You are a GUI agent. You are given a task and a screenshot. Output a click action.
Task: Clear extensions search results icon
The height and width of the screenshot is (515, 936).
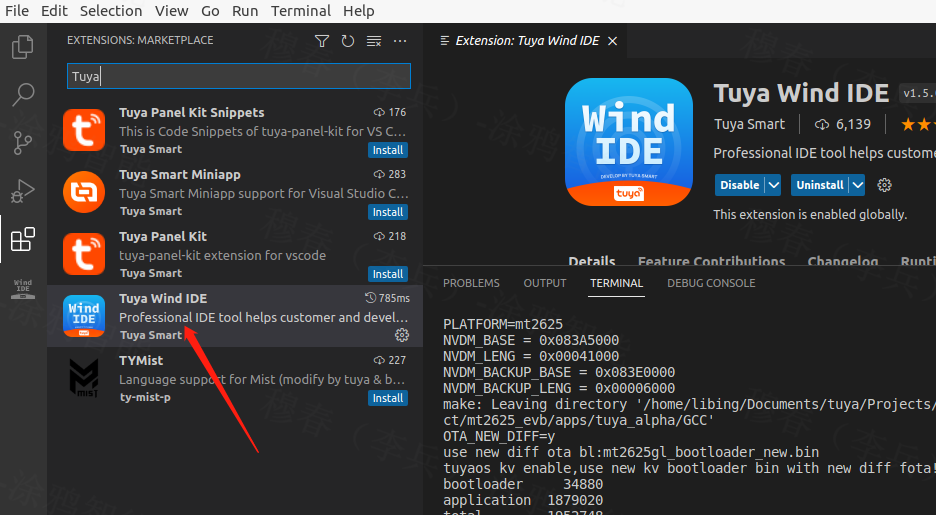pyautogui.click(x=374, y=41)
